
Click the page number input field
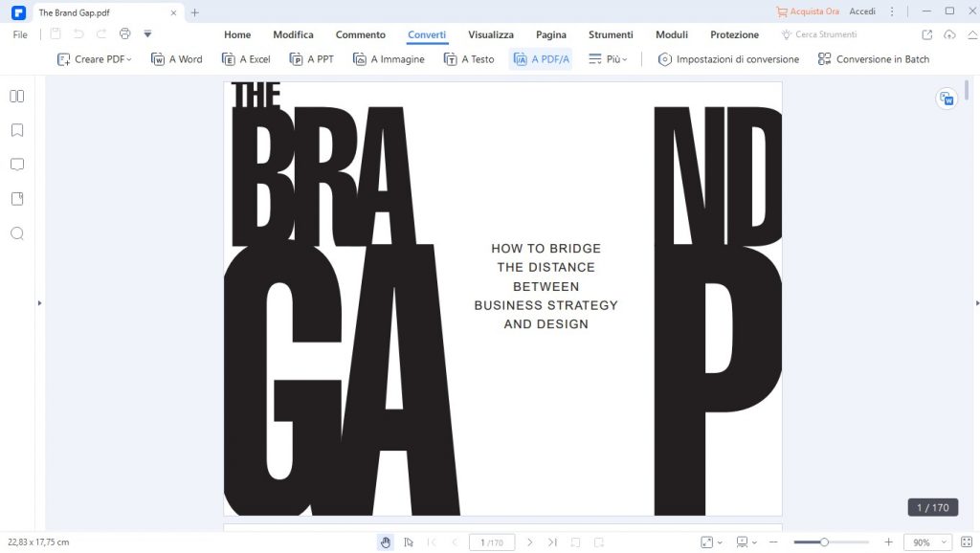point(492,542)
